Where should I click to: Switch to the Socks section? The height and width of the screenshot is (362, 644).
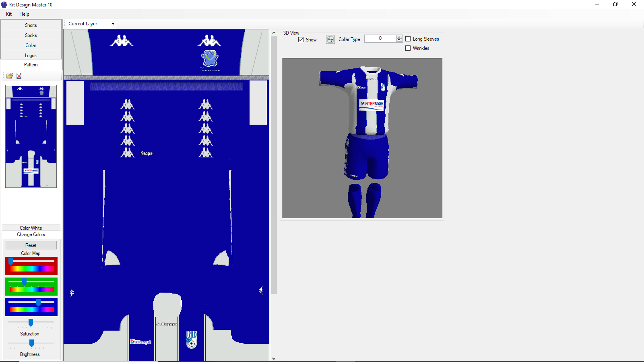(x=31, y=35)
